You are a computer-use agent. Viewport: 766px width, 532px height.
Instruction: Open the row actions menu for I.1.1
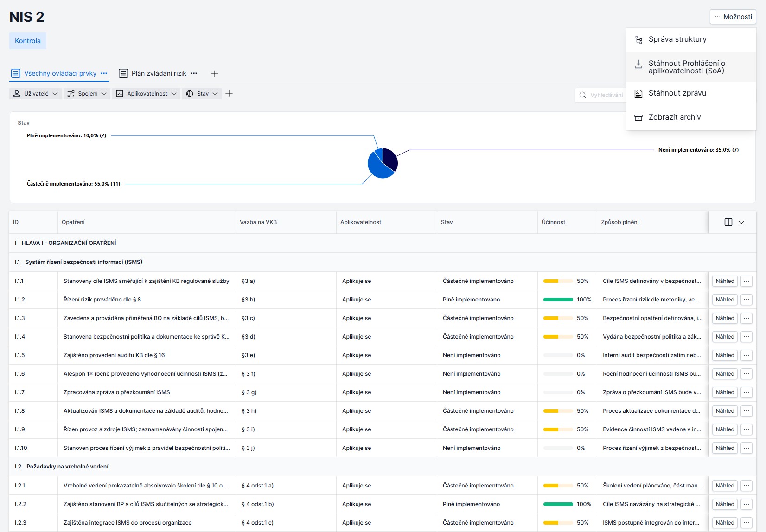(746, 281)
